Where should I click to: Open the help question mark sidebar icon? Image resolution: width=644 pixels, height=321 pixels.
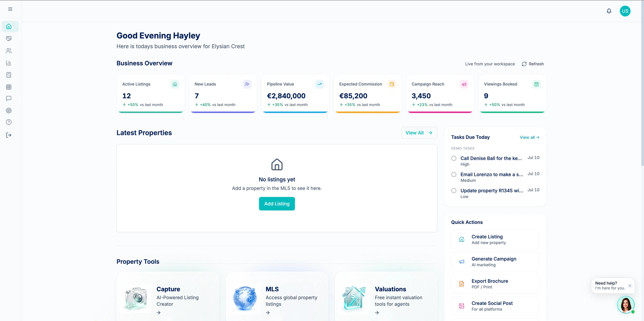click(9, 122)
